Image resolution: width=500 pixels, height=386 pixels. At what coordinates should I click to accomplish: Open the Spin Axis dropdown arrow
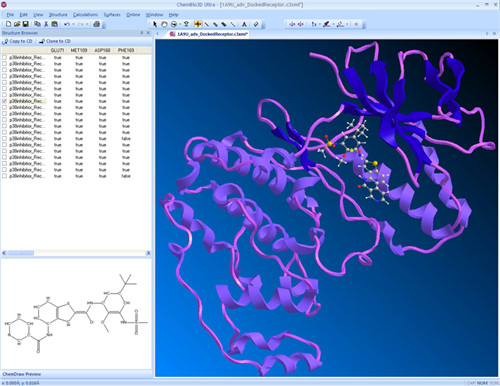[319, 24]
